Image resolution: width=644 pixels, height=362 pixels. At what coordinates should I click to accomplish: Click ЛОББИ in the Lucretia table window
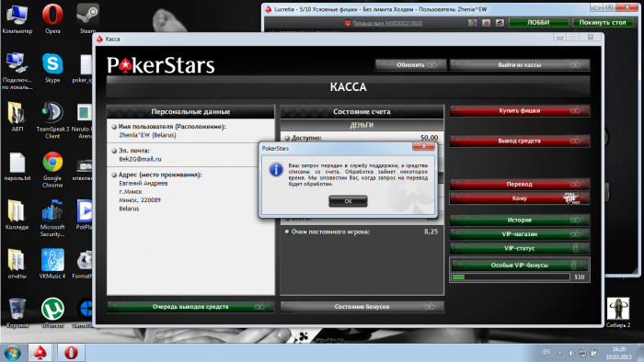tap(538, 23)
